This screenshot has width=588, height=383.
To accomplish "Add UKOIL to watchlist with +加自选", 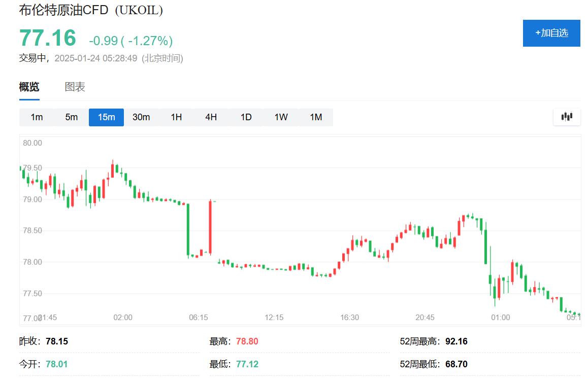I will (x=551, y=33).
